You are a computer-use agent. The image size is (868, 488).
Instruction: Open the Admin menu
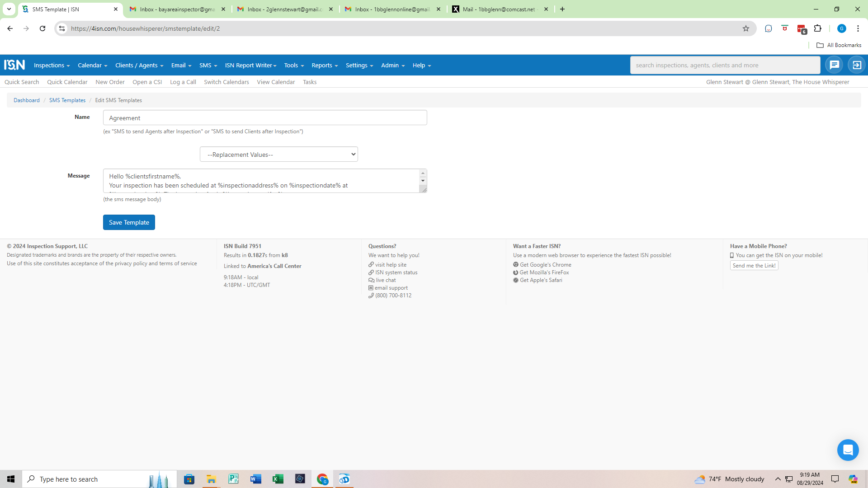[x=393, y=65]
